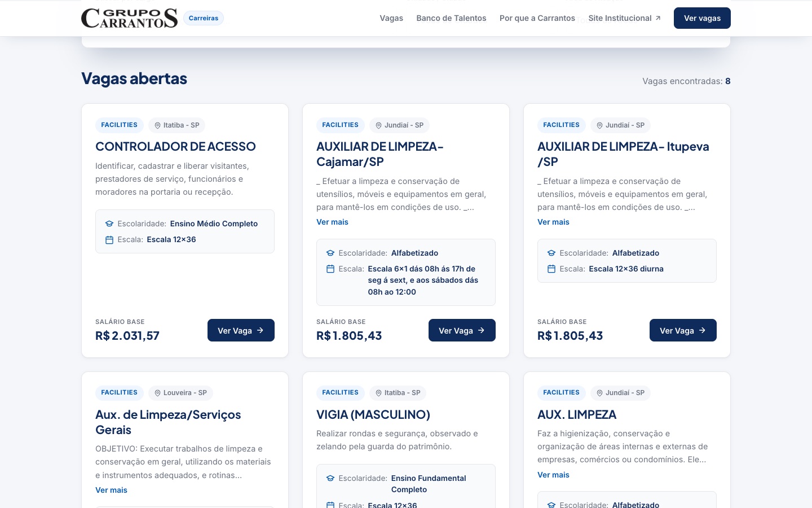Click the R$ 2.031,57 salary value
The height and width of the screenshot is (508, 812).
click(127, 336)
